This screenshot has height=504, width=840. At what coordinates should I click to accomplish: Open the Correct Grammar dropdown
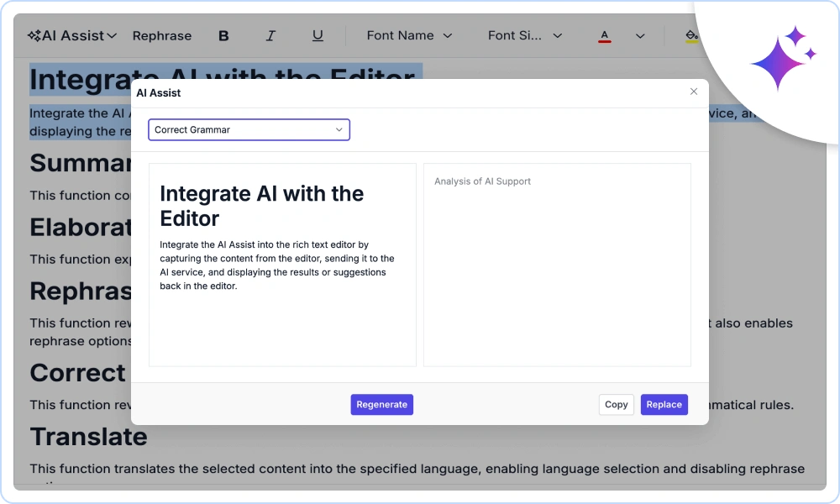click(249, 129)
